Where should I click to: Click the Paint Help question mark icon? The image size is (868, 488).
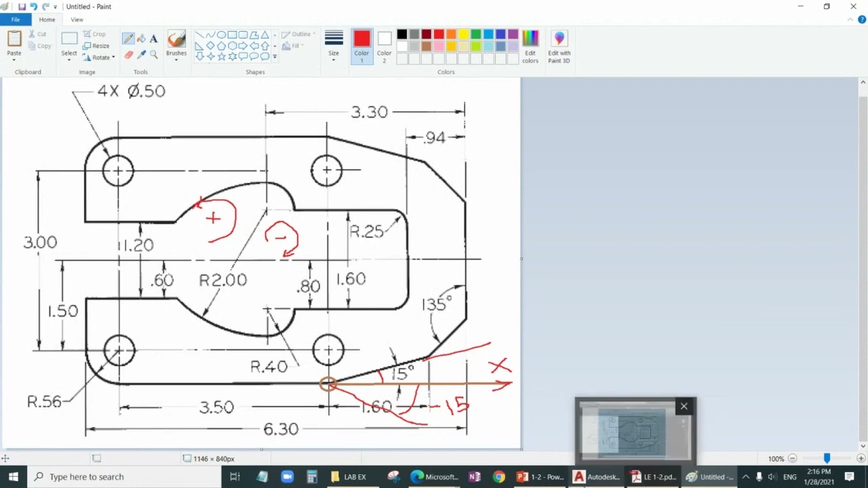point(862,20)
